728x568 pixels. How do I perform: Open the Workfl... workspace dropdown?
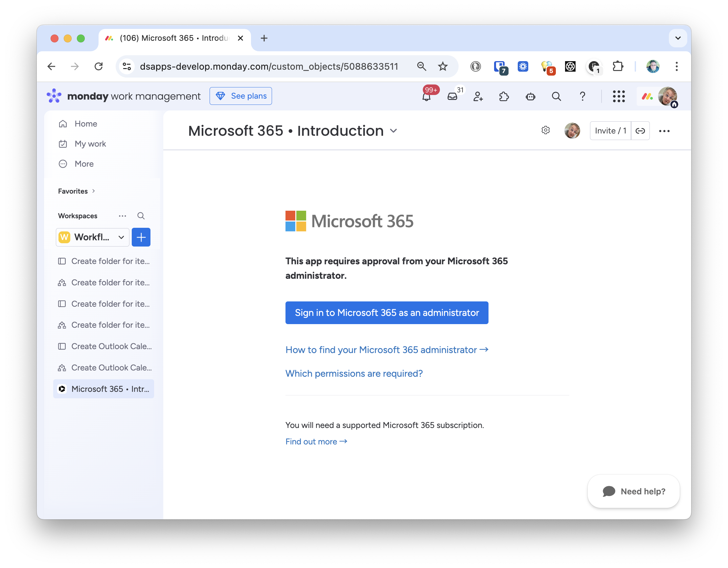pyautogui.click(x=92, y=237)
